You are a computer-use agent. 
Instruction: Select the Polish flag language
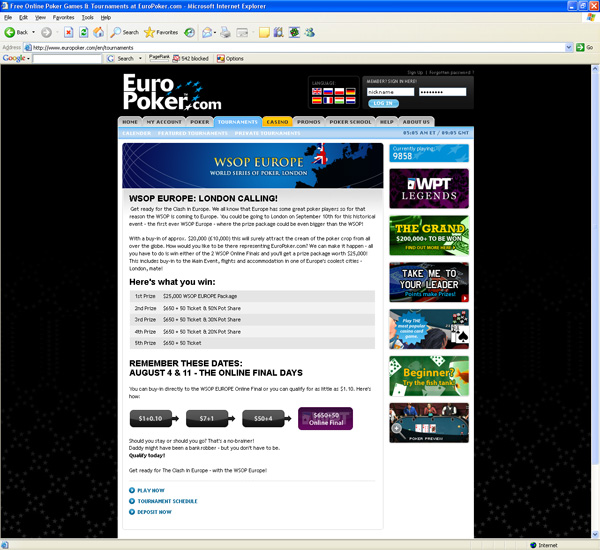[339, 91]
